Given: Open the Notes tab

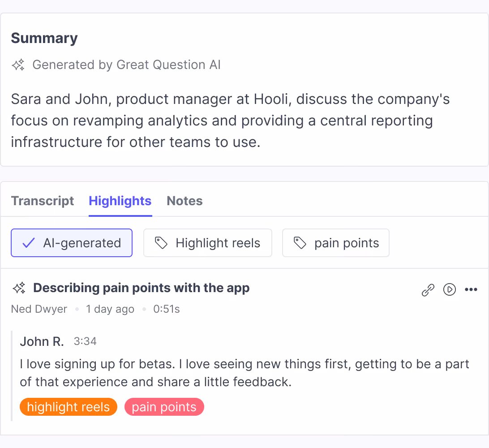Looking at the screenshot, I should 184,201.
